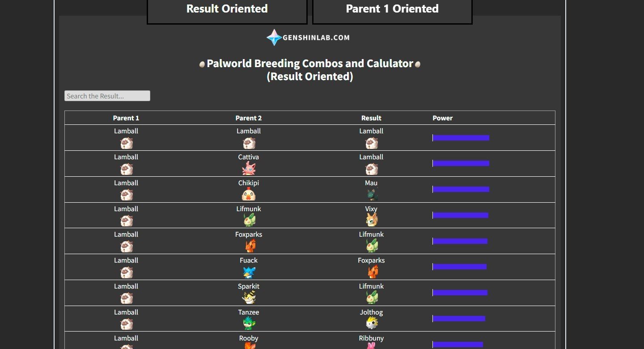Viewport: 644px width, 349px height.
Task: Click the Foxparks icon in Parent 2
Action: pyautogui.click(x=249, y=246)
